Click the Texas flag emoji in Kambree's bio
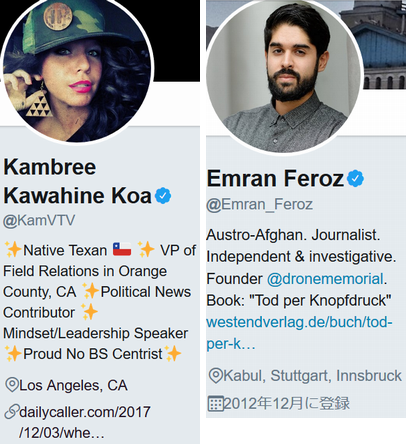This screenshot has width=408, height=444. coord(122,249)
